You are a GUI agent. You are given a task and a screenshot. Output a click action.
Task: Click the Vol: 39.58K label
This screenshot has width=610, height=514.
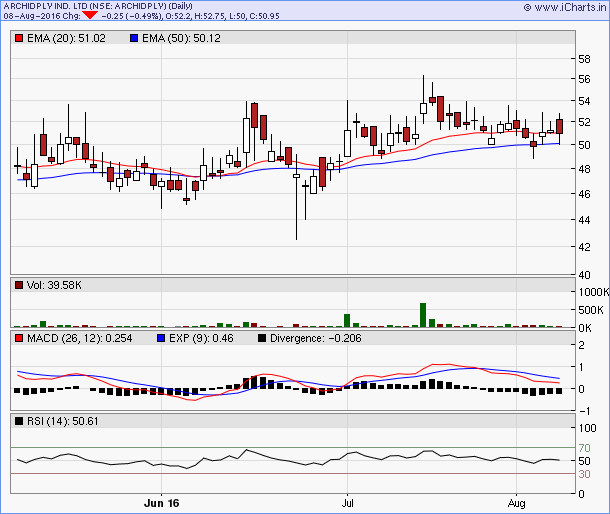click(x=54, y=285)
